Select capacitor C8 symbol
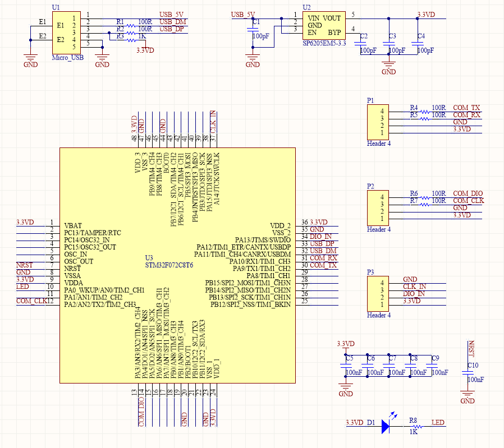 click(x=410, y=366)
